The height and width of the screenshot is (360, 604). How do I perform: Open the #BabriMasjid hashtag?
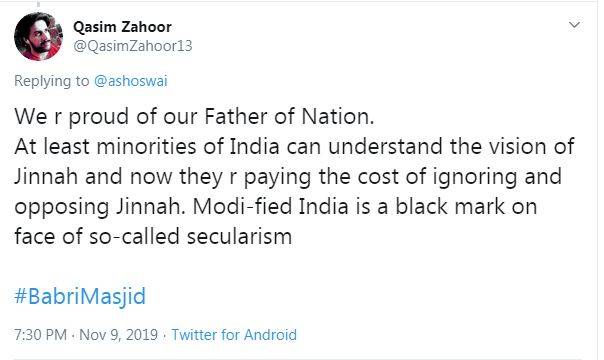[80, 296]
